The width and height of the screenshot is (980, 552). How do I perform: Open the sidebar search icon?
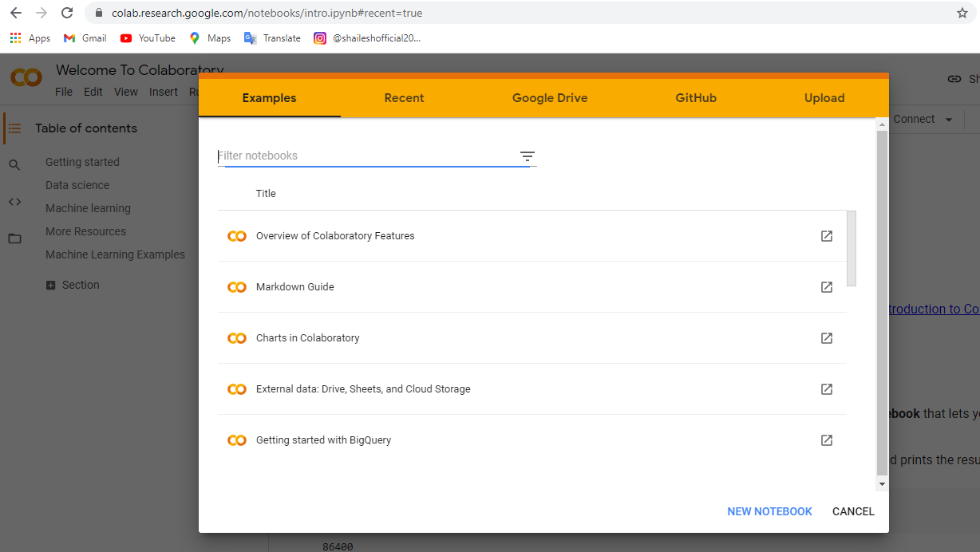(14, 165)
